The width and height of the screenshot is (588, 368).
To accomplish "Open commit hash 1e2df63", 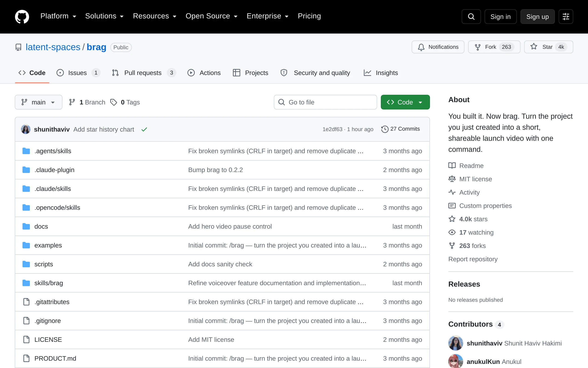I will click(x=332, y=129).
